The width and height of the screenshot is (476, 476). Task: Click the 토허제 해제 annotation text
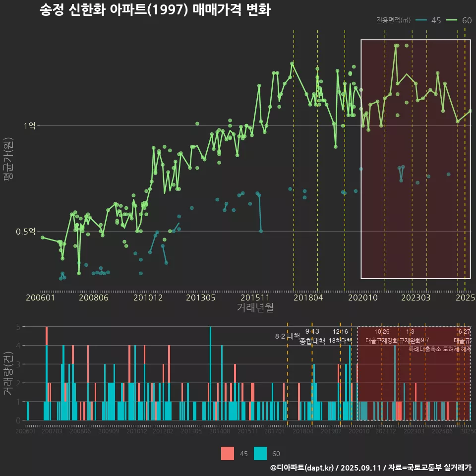click(457, 349)
